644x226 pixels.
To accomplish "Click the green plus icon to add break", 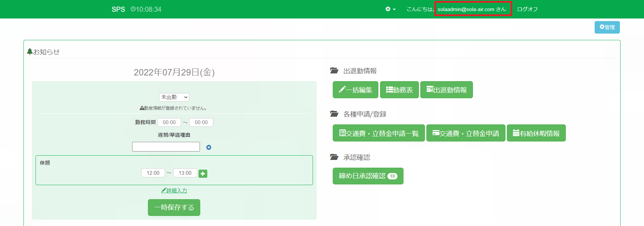I will [x=203, y=173].
